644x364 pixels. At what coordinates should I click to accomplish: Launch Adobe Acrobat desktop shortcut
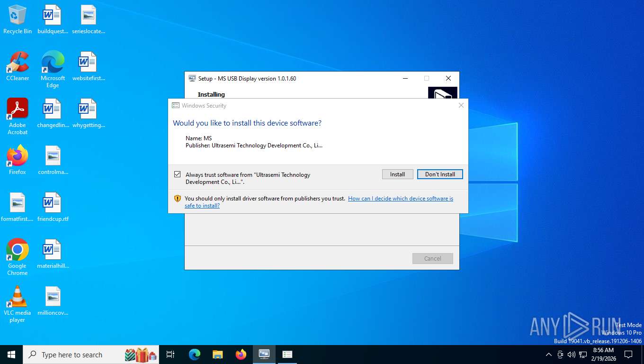[18, 117]
